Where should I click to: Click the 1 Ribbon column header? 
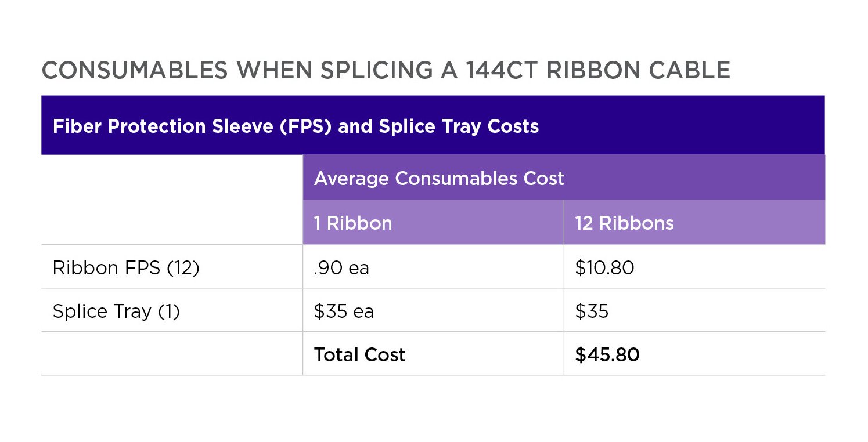click(433, 223)
